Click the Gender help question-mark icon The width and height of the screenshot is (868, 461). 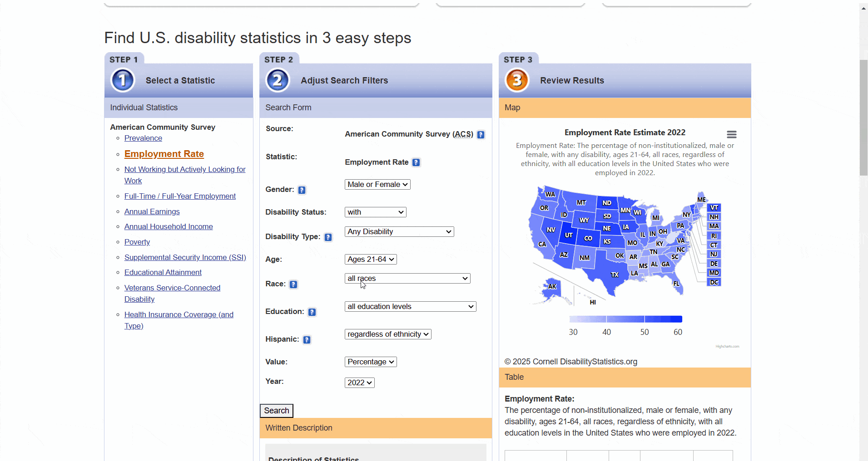point(302,190)
